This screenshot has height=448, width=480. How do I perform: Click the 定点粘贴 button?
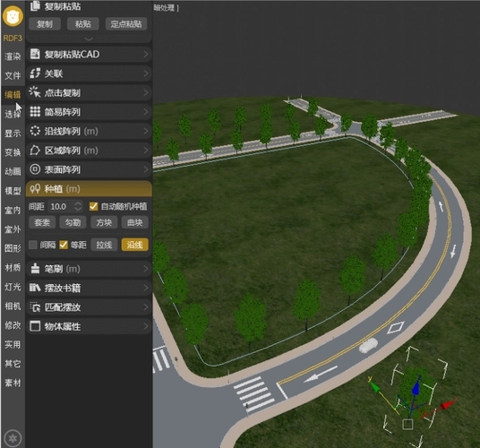pos(126,24)
